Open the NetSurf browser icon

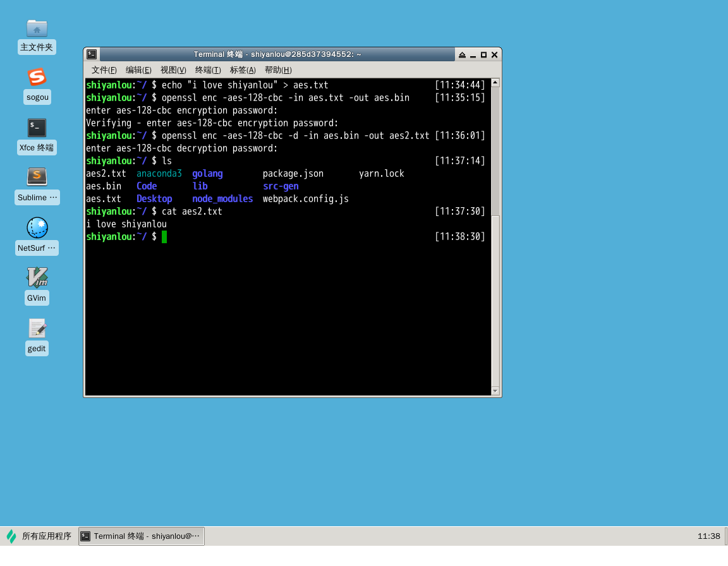click(37, 228)
